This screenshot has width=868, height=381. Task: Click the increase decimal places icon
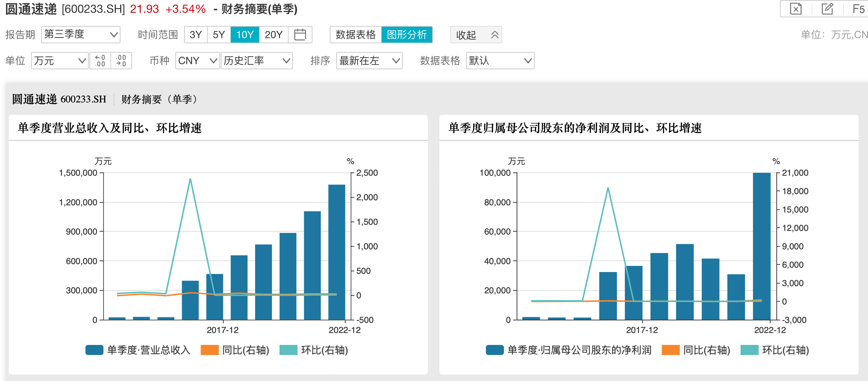click(x=100, y=61)
